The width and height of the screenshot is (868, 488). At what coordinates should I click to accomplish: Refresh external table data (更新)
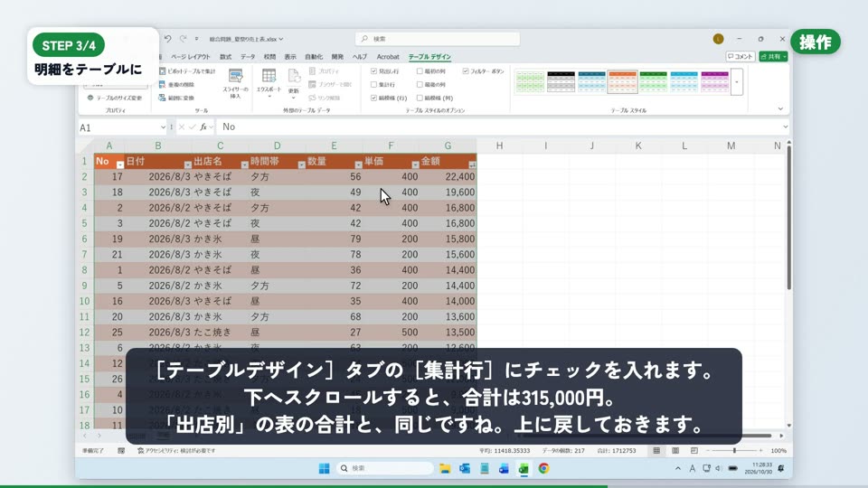pos(293,83)
